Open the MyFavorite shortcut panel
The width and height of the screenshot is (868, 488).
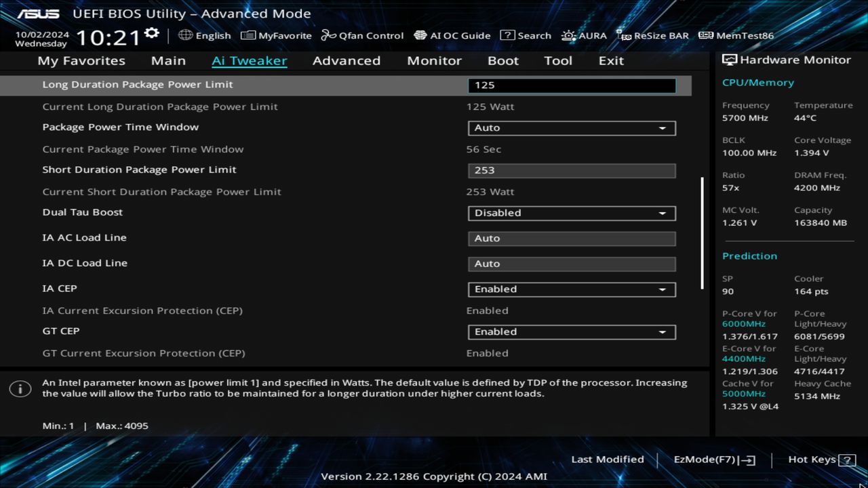[276, 35]
